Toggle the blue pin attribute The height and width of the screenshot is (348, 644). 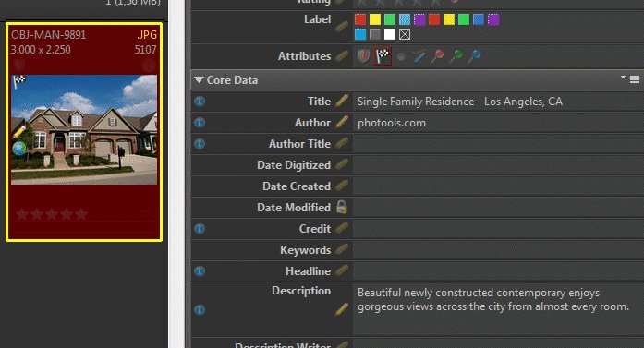click(x=474, y=56)
